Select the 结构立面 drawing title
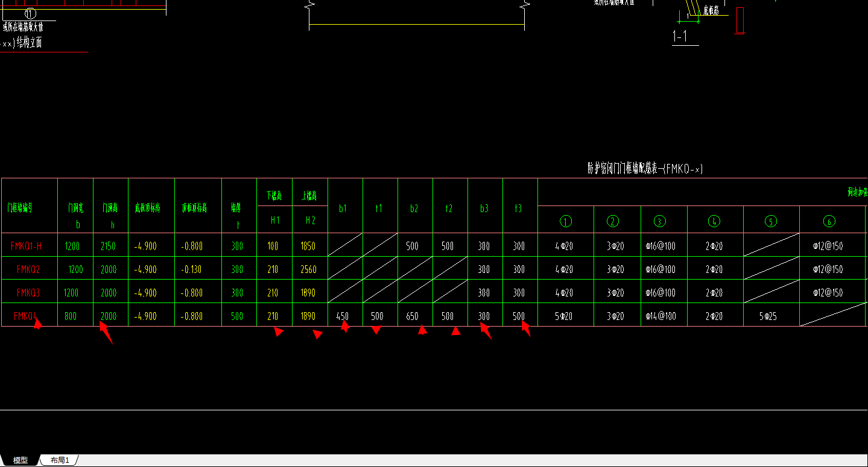The width and height of the screenshot is (868, 467). pyautogui.click(x=29, y=43)
